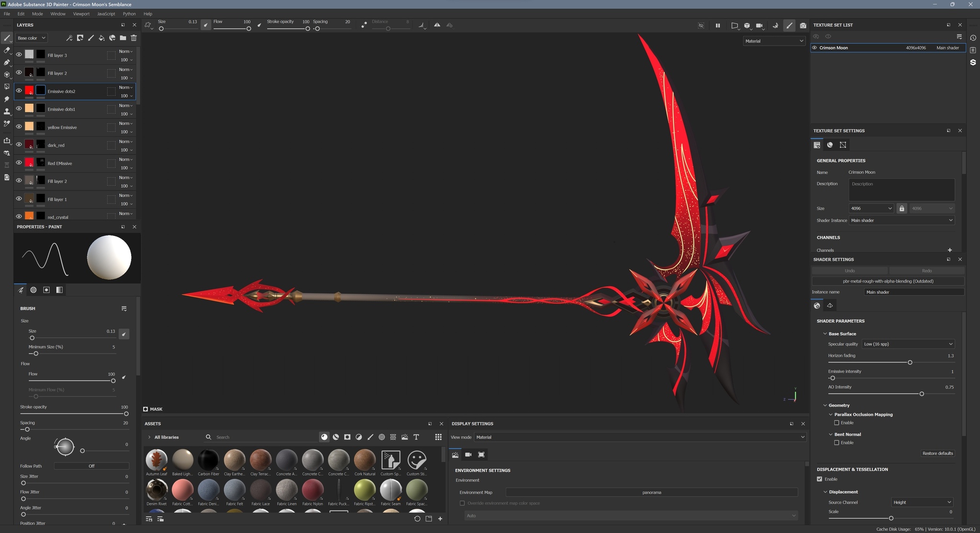The height and width of the screenshot is (533, 980).
Task: Click the panorama environment map button
Action: [651, 492]
